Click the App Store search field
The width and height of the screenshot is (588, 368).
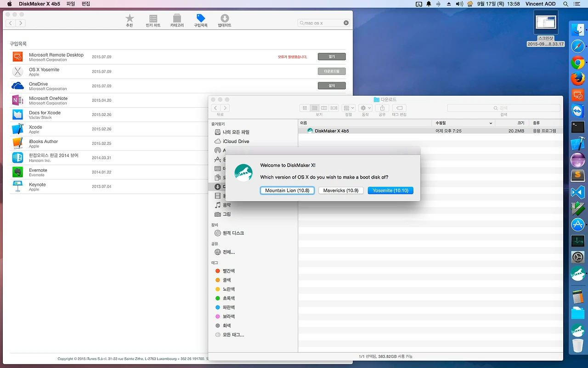323,23
